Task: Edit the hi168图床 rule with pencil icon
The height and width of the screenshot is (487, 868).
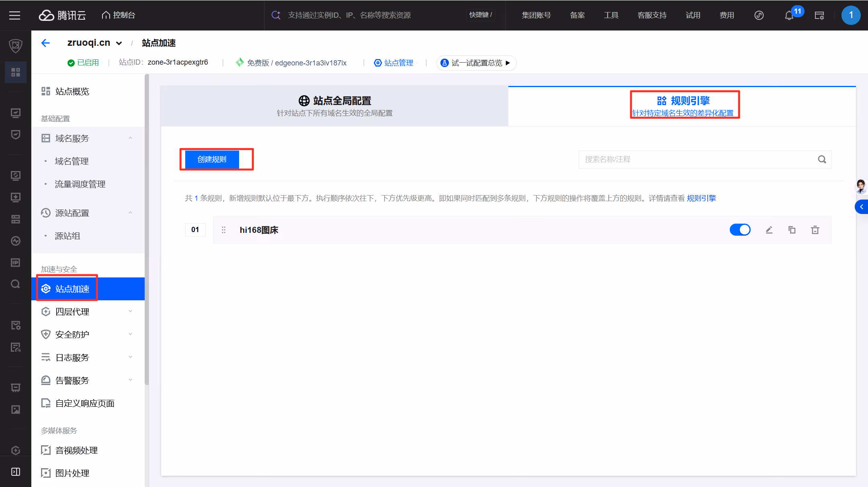Action: 769,230
